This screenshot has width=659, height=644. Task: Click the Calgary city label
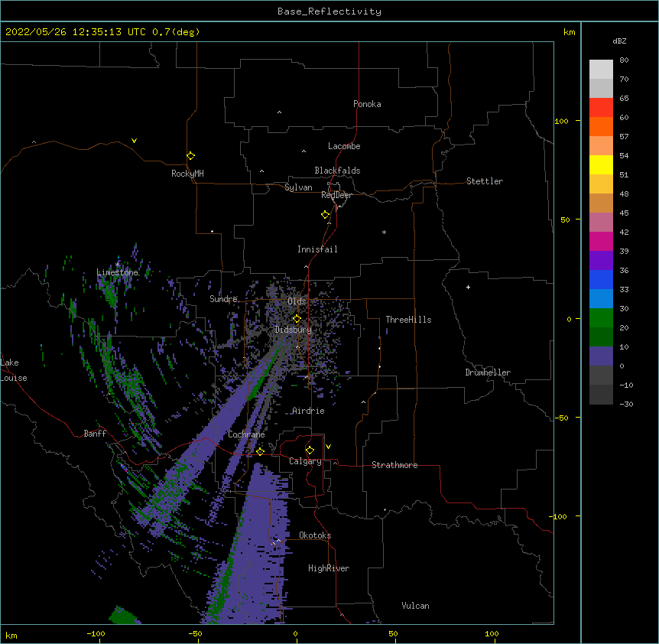(x=306, y=461)
